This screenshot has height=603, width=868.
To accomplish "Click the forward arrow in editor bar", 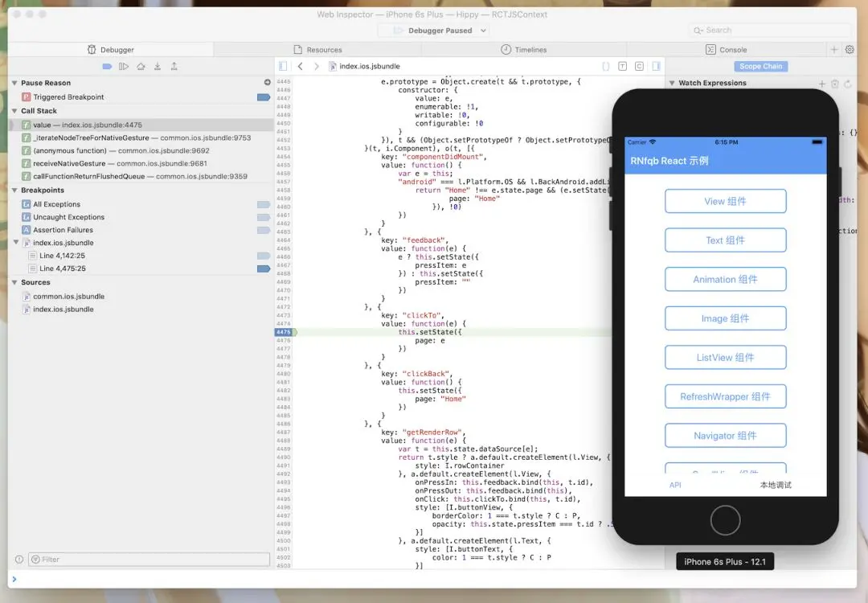I will [316, 67].
